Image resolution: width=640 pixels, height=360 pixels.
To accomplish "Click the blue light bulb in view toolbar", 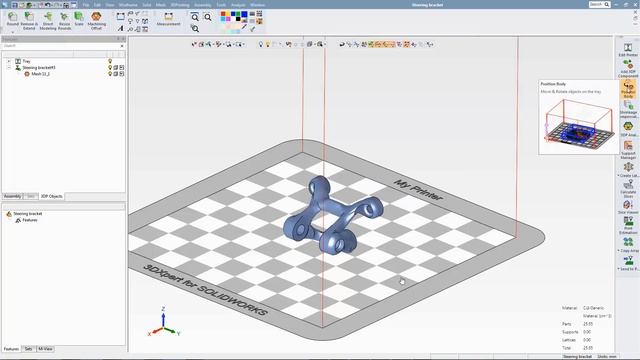I will 260,44.
